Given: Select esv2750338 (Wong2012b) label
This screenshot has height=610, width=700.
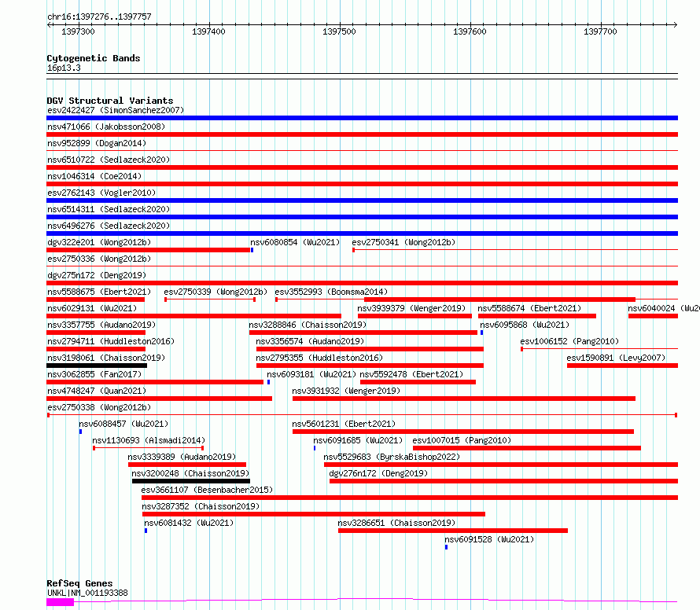Looking at the screenshot, I should 99,407.
